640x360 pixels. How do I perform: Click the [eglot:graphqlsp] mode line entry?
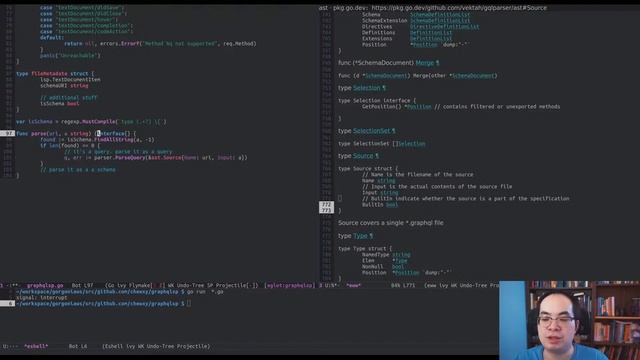point(290,285)
